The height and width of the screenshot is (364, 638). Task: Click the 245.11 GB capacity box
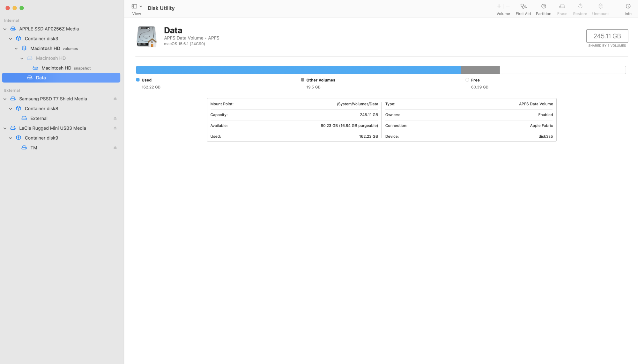click(x=607, y=36)
